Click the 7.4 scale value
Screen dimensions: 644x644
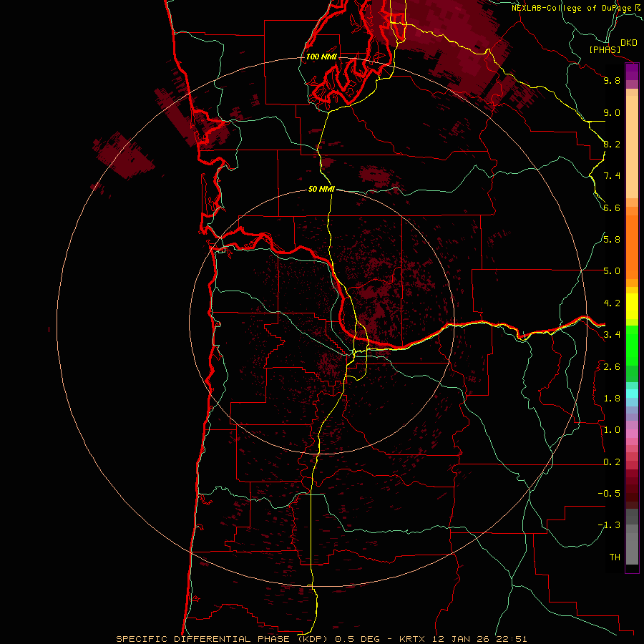(x=612, y=176)
